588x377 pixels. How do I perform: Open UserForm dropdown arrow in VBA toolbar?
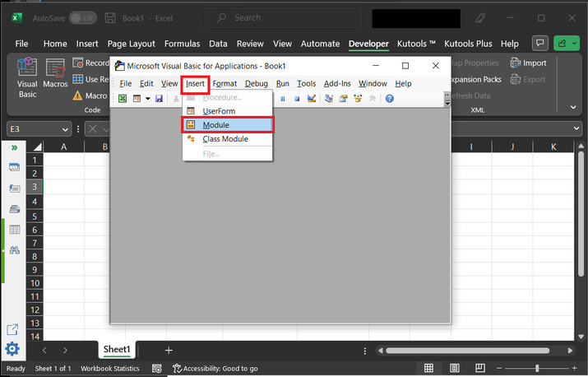pyautogui.click(x=148, y=99)
